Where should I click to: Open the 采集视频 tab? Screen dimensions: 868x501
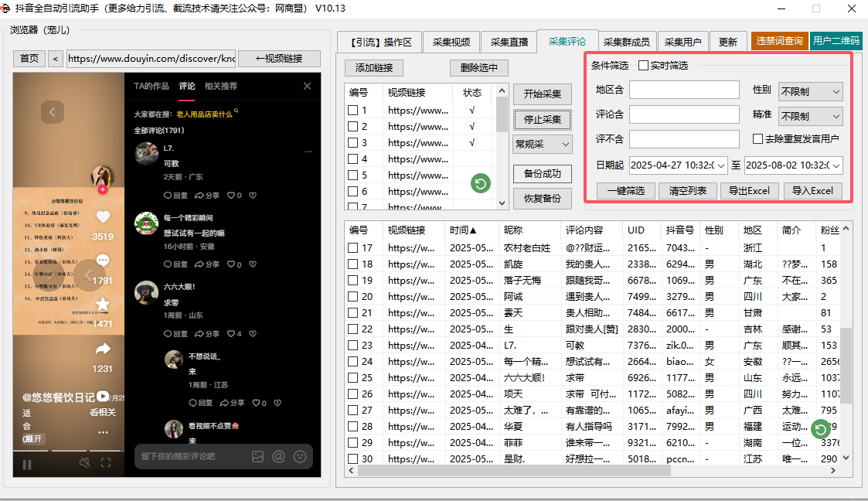[x=451, y=42]
